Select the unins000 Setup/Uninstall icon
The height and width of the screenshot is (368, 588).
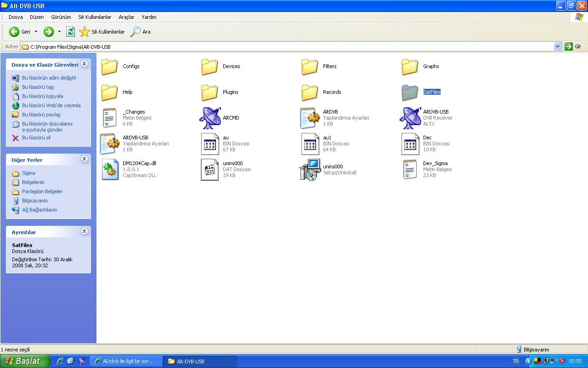[x=310, y=170]
